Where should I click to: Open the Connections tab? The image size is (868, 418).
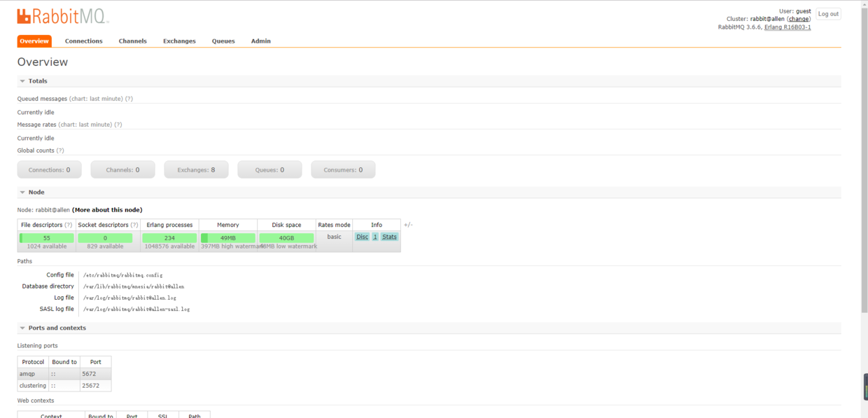[83, 41]
